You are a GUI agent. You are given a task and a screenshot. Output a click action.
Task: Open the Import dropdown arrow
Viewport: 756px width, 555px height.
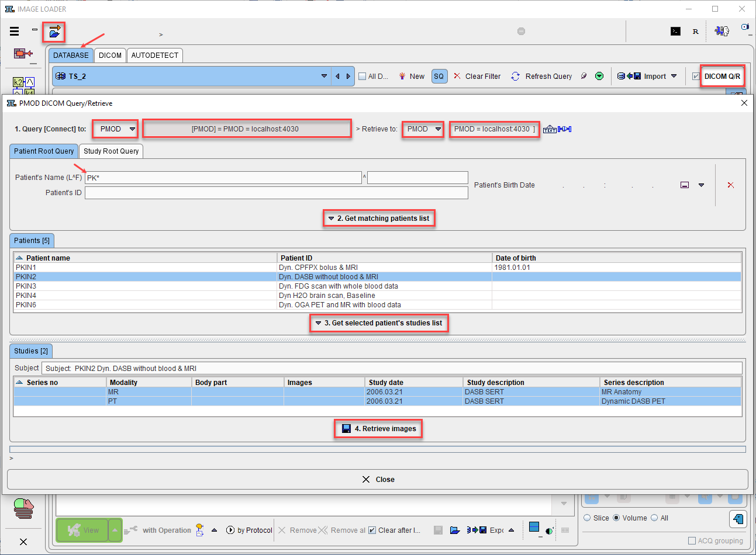click(674, 77)
